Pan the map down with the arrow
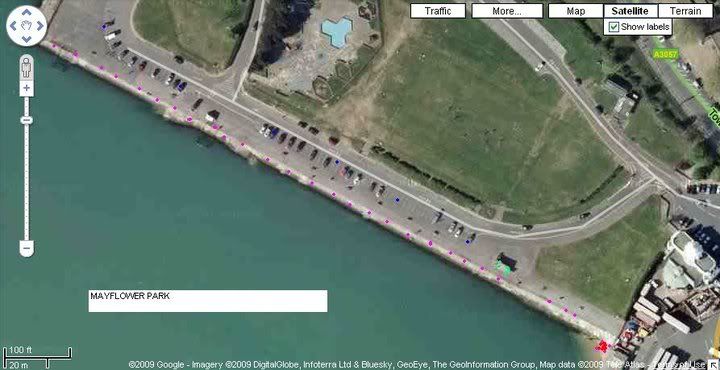The image size is (720, 370). 27,39
